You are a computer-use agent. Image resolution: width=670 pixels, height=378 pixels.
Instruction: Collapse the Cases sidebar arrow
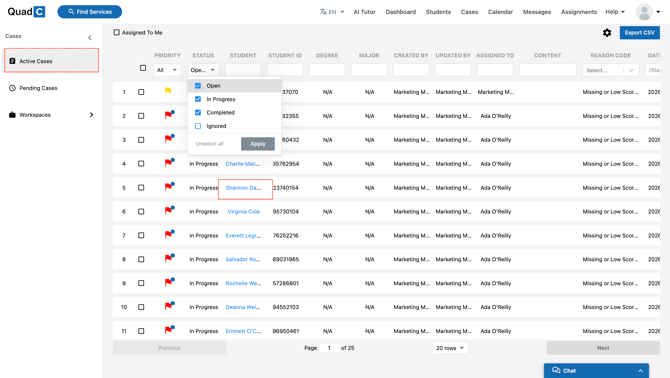tap(90, 38)
